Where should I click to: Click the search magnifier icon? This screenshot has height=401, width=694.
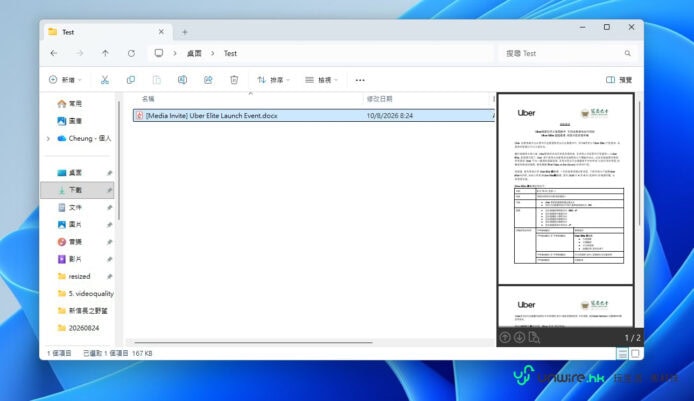pyautogui.click(x=628, y=53)
